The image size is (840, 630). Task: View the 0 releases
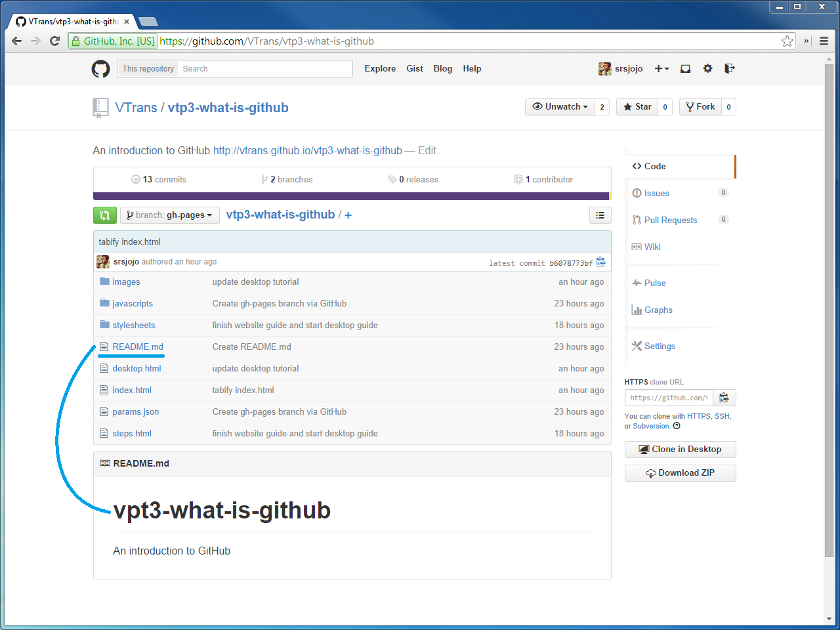tap(413, 179)
